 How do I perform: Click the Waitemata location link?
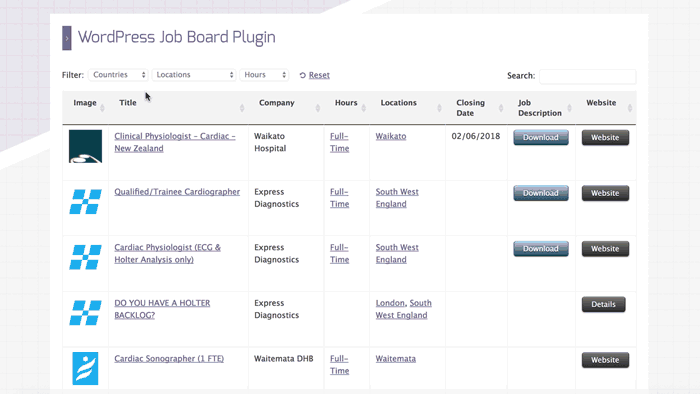click(396, 359)
